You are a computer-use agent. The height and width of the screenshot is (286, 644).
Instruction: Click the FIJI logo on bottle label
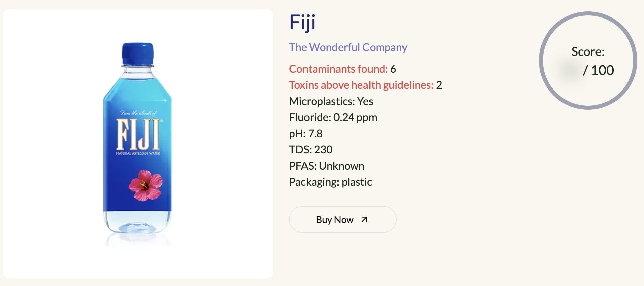pos(138,134)
